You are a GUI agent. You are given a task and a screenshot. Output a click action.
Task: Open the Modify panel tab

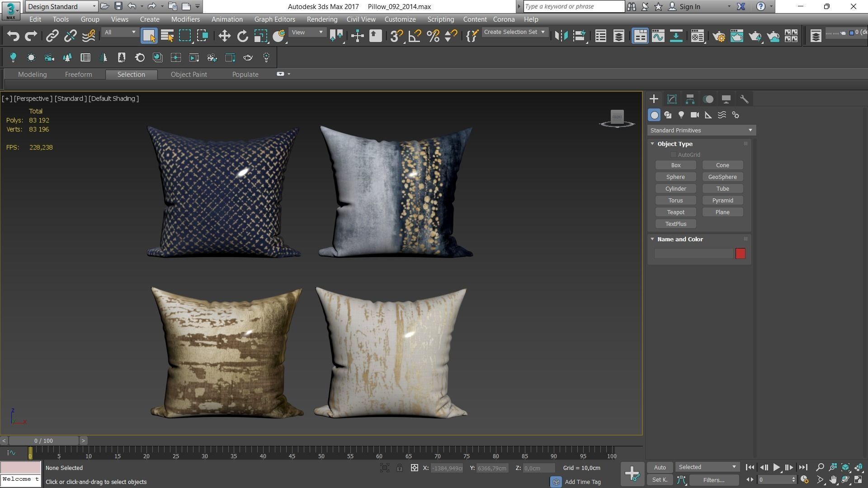[672, 99]
